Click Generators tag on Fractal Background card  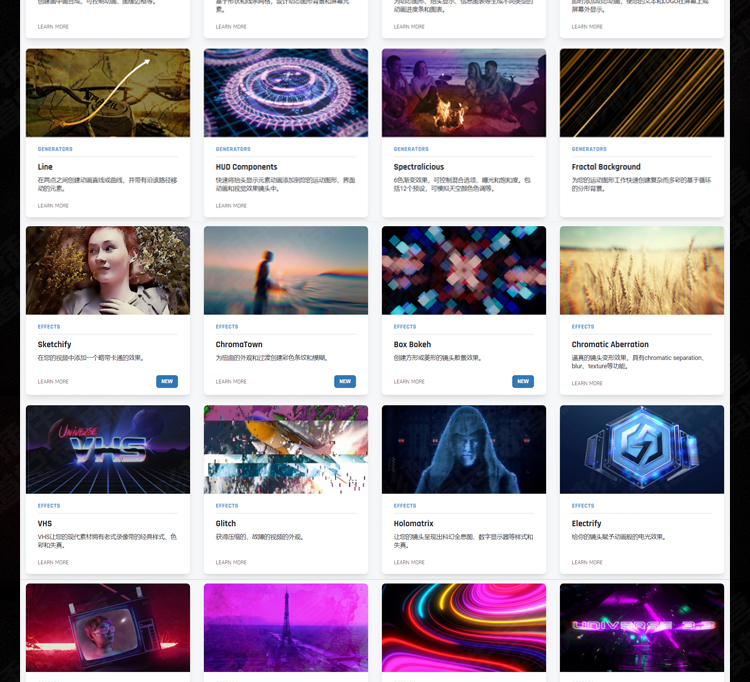589,149
